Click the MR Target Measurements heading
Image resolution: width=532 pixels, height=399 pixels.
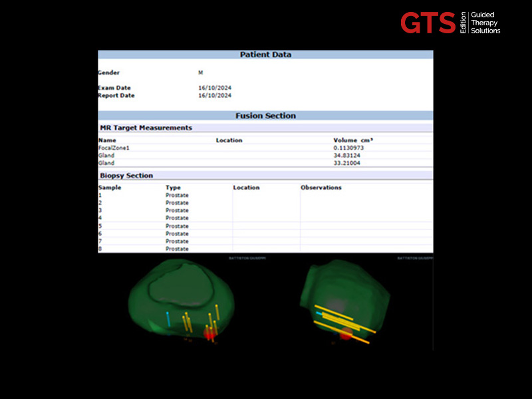tap(145, 128)
